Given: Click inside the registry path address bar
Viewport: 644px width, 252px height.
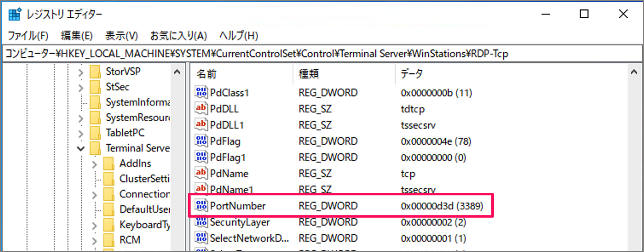Looking at the screenshot, I should click(299, 53).
